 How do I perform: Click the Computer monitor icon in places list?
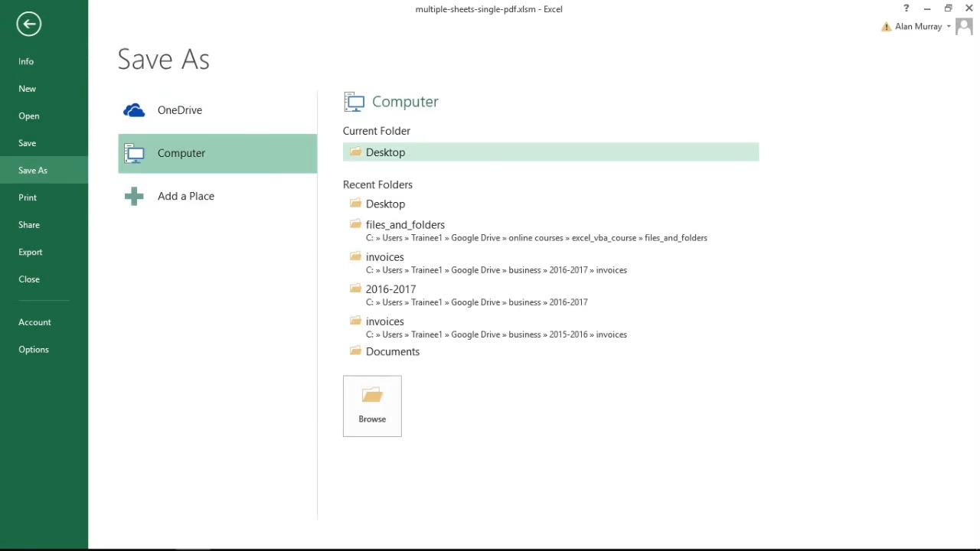pos(134,153)
